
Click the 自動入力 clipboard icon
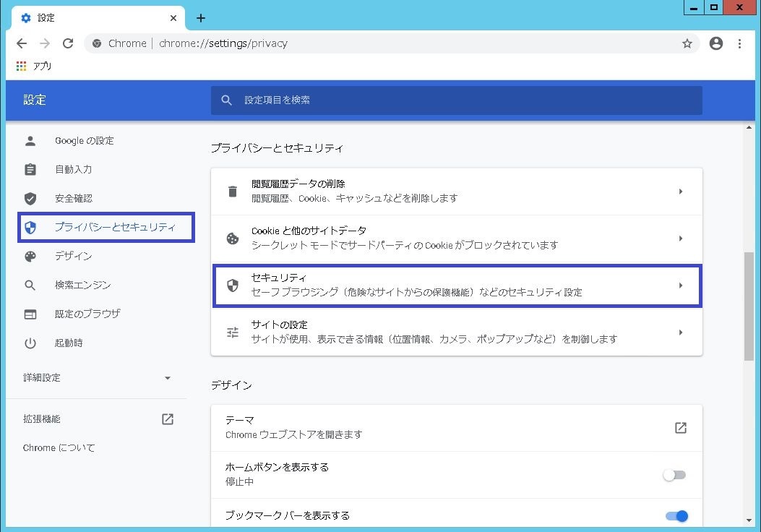(x=30, y=169)
